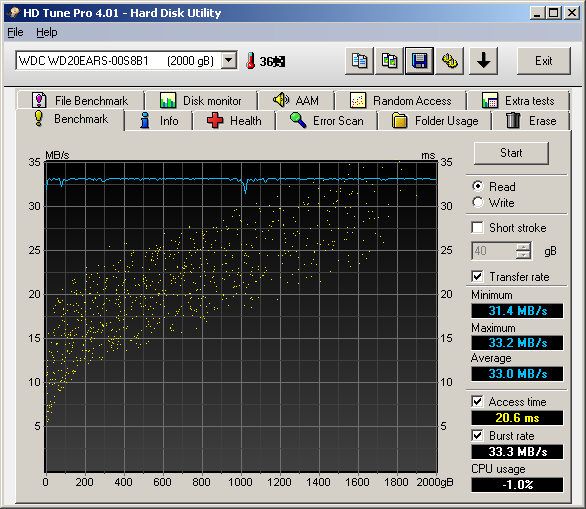Click the Average 33.0 MB/s value

517,374
